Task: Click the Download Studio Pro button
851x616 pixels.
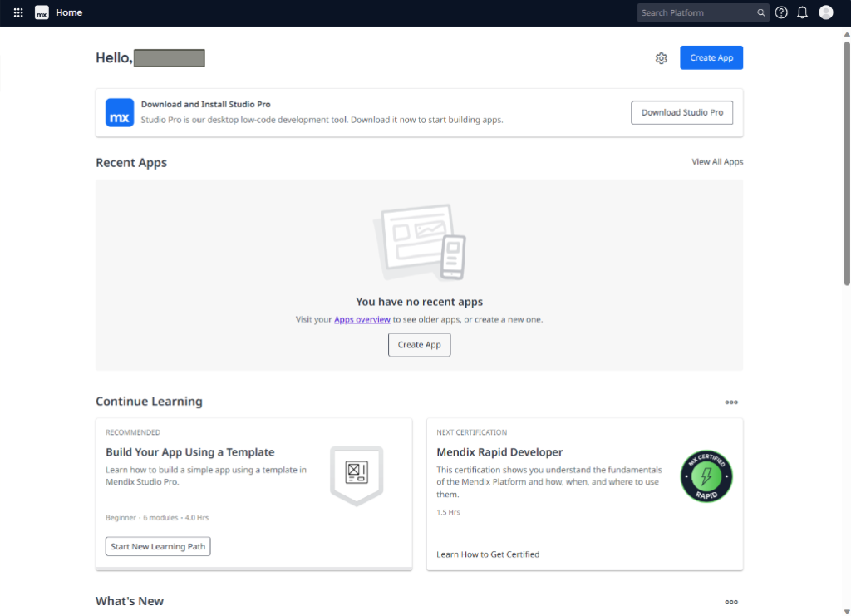Action: (681, 113)
